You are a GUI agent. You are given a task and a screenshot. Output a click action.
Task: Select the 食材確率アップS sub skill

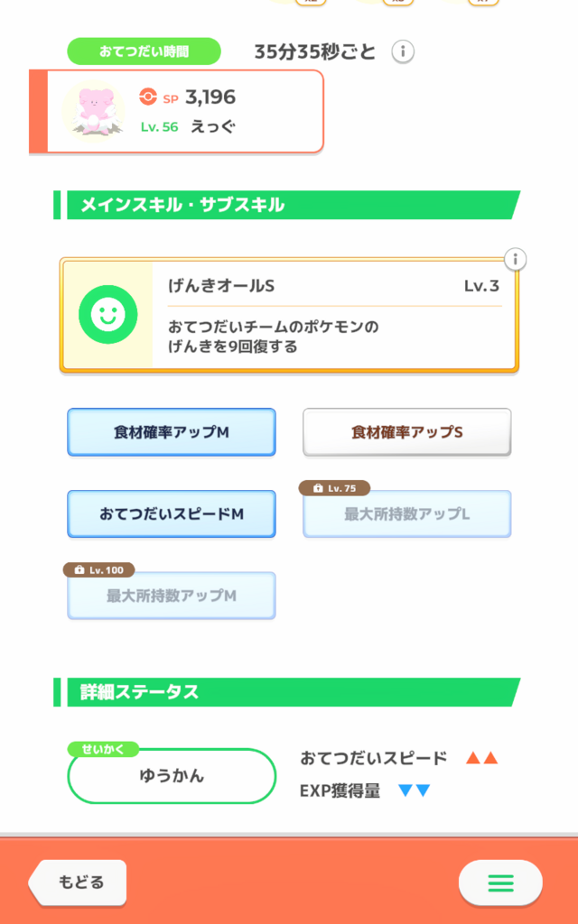coord(406,432)
